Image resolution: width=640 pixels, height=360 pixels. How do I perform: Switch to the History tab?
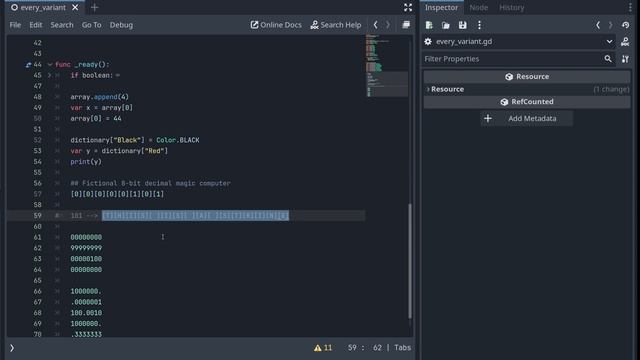pyautogui.click(x=511, y=7)
